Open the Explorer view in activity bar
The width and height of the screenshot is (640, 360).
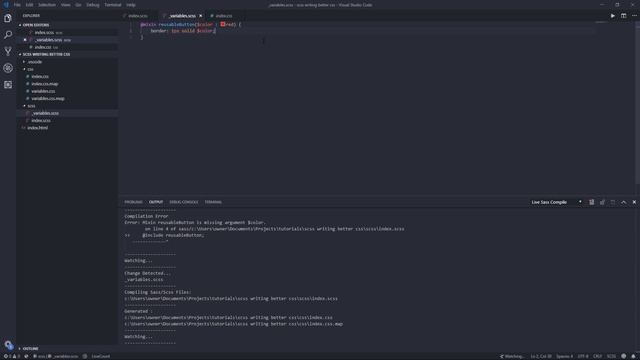click(8, 18)
